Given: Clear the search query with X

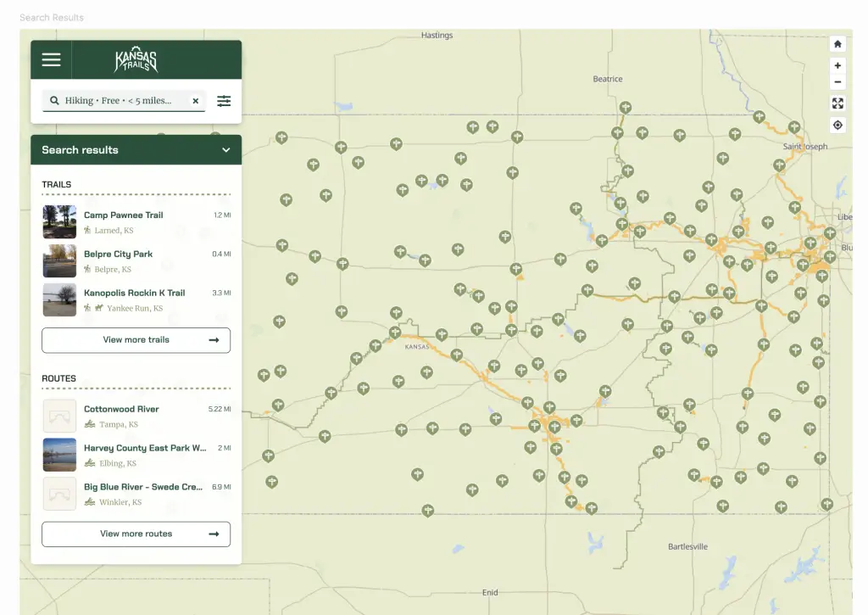Looking at the screenshot, I should click(195, 101).
